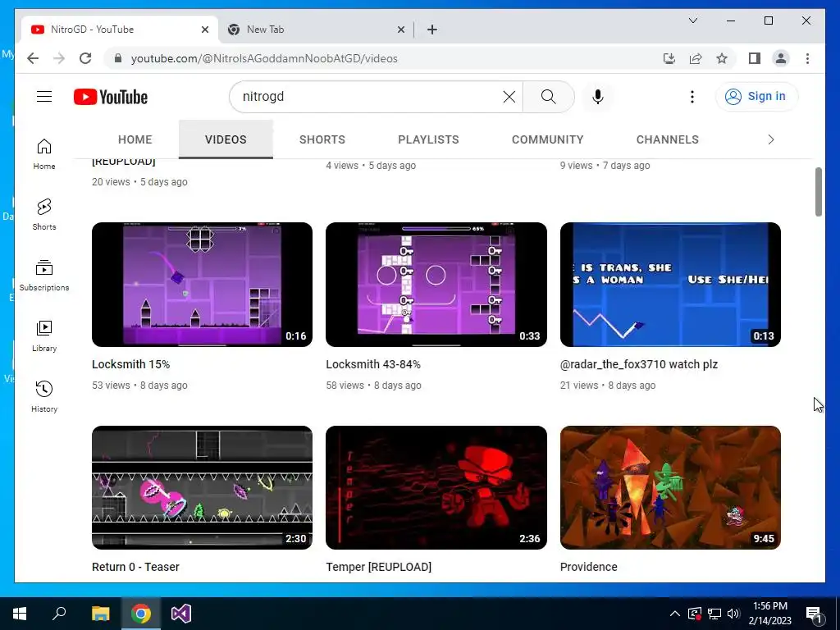Click the Providence 9:45 thumbnail
The height and width of the screenshot is (630, 840).
(670, 487)
